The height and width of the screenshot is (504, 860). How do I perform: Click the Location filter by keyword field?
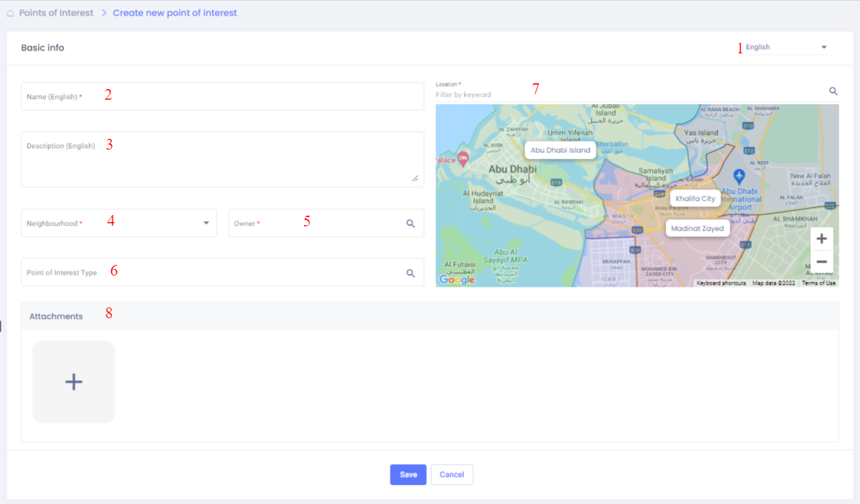pyautogui.click(x=627, y=94)
